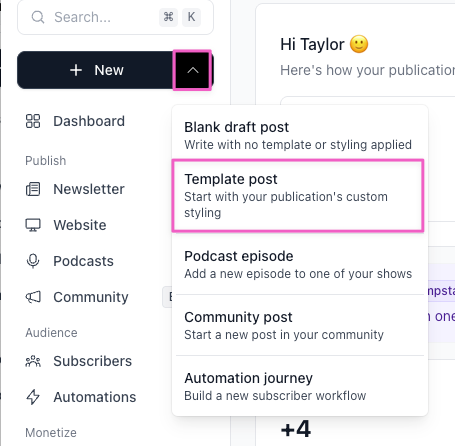Click the Automations lightning bolt icon

33,397
